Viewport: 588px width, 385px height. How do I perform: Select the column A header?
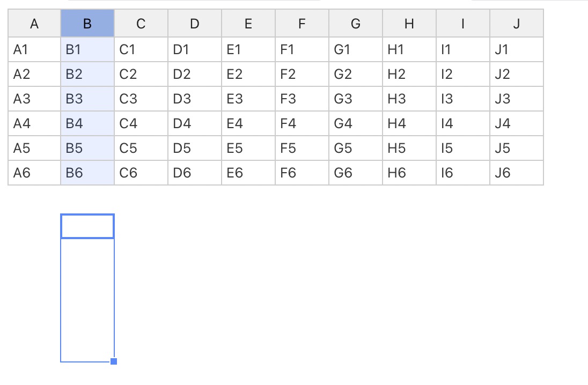coord(34,24)
